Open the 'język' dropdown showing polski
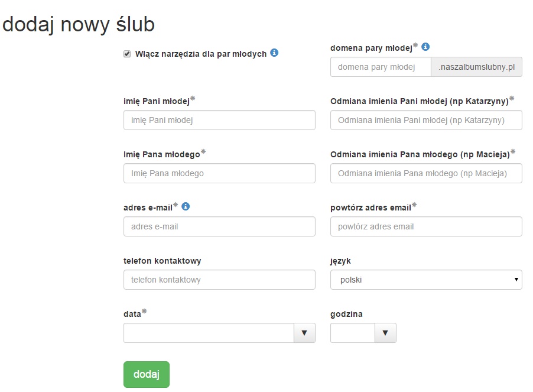The height and width of the screenshot is (392, 533). [x=425, y=280]
